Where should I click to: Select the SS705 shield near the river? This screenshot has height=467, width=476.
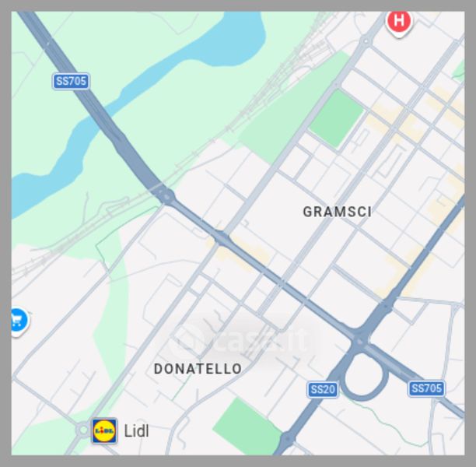coord(71,81)
